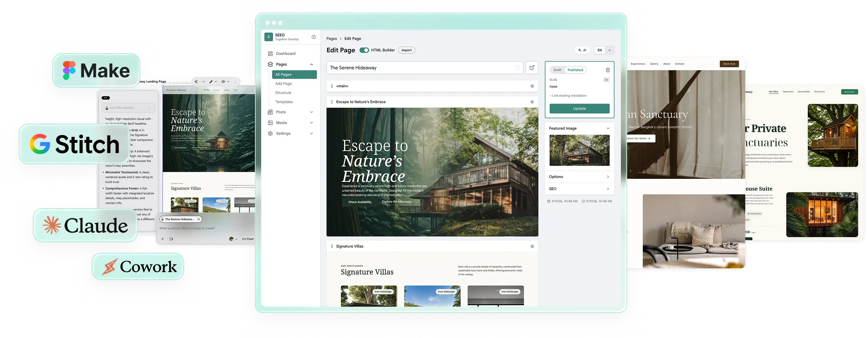Click Explore Our Suites button on Sanctuary preview
This screenshot has width=868, height=338.
640,138
